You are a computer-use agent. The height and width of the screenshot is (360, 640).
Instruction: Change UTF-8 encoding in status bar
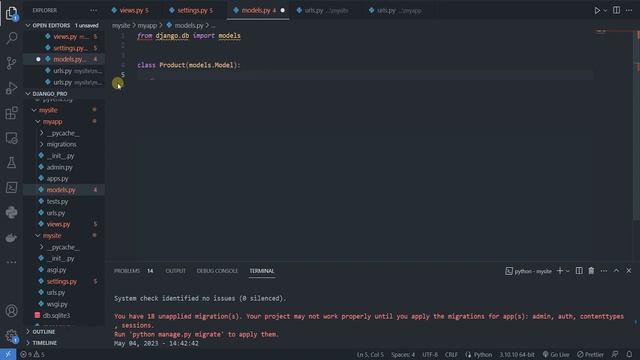[x=430, y=354]
